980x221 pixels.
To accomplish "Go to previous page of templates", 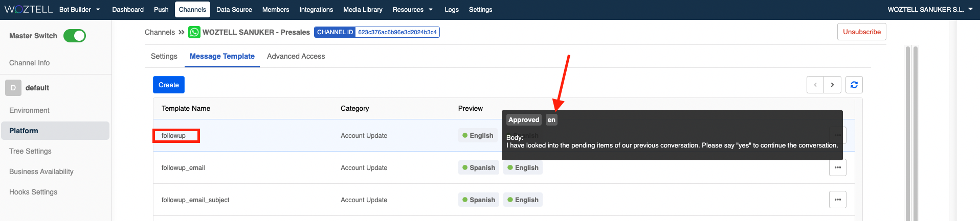I will coord(815,85).
